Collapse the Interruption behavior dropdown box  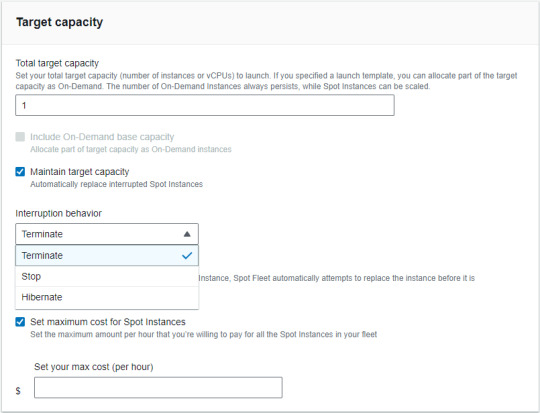[x=107, y=234]
